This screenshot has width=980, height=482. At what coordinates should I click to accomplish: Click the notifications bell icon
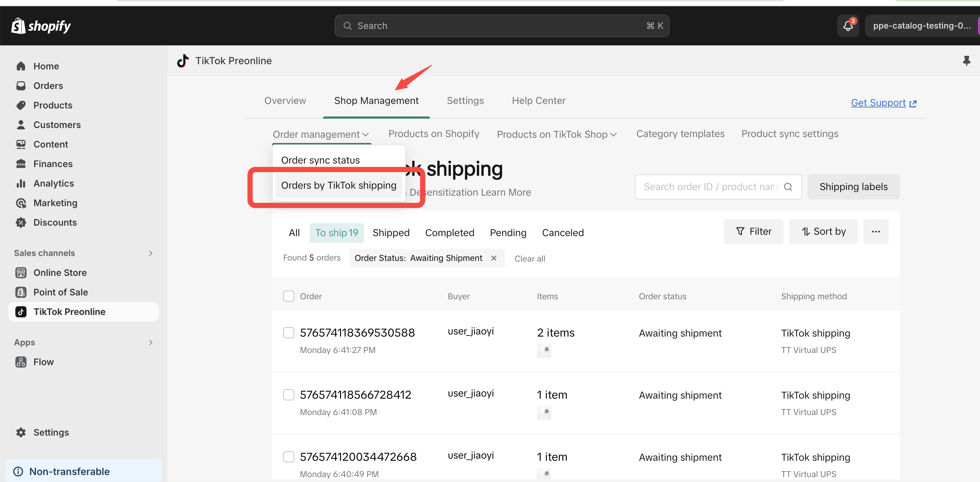847,26
